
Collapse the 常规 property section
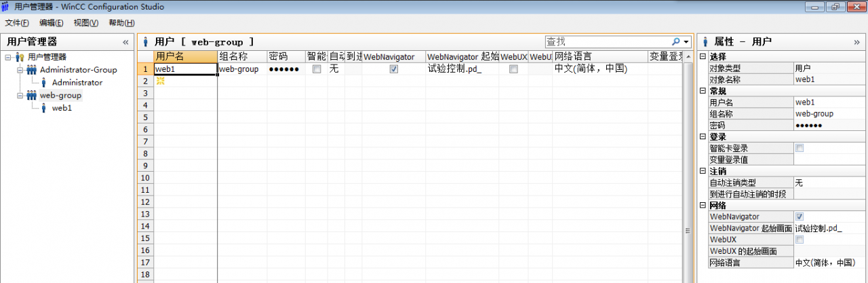[x=703, y=91]
